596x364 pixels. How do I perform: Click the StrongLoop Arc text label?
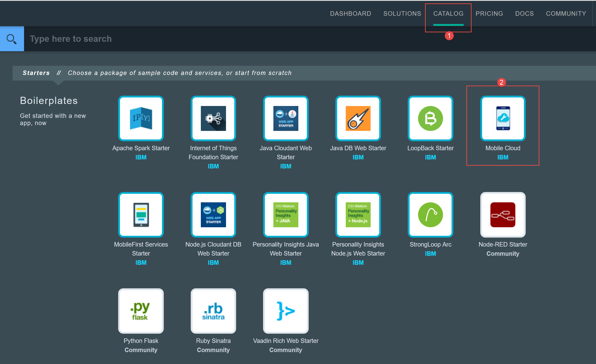430,244
